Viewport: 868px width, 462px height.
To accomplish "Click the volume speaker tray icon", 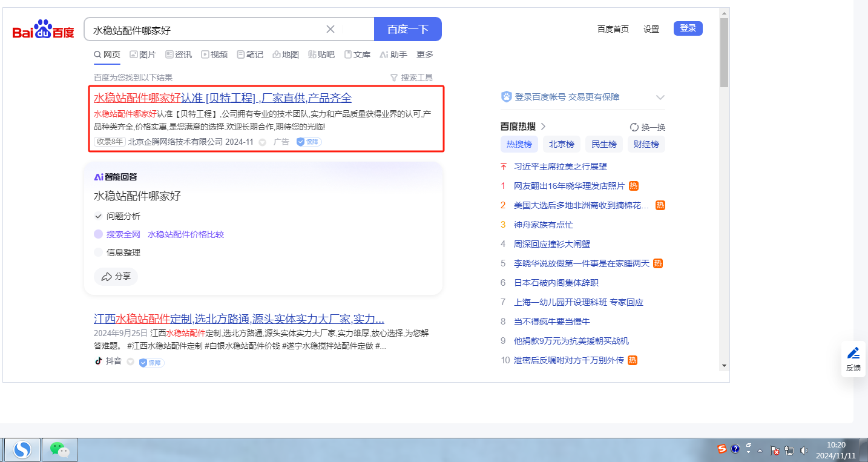I will click(804, 450).
